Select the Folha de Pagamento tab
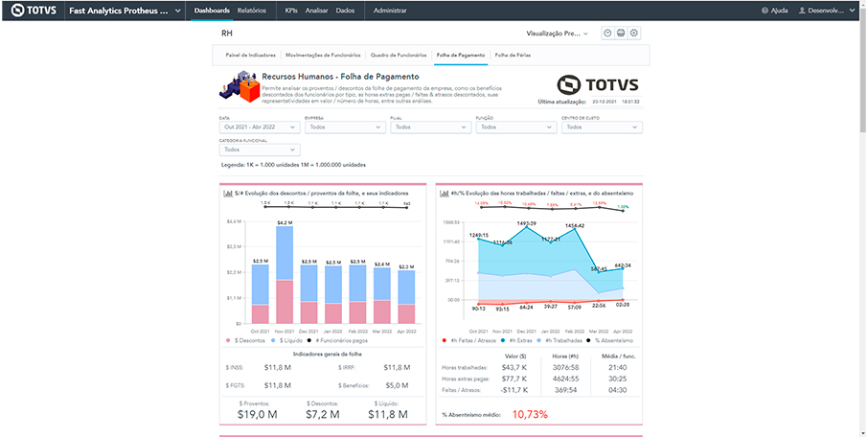This screenshot has width=868, height=437. click(x=461, y=56)
